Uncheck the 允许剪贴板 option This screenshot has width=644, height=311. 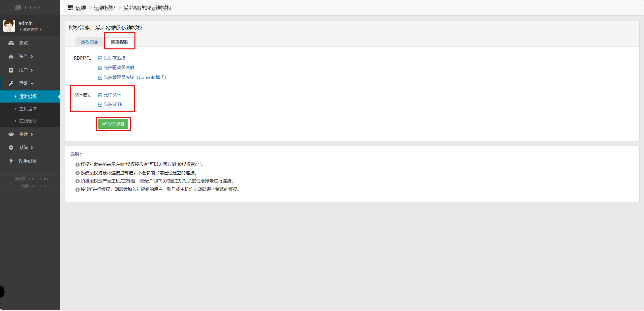click(100, 58)
